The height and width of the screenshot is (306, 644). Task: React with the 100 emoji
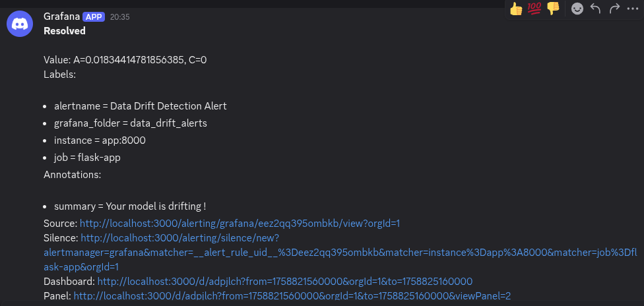534,9
